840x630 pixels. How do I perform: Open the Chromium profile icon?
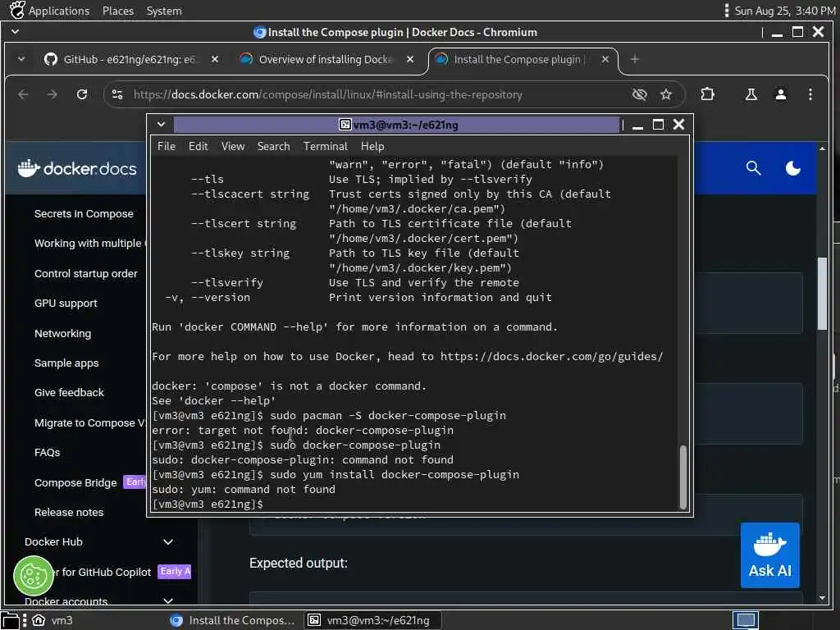[781, 95]
